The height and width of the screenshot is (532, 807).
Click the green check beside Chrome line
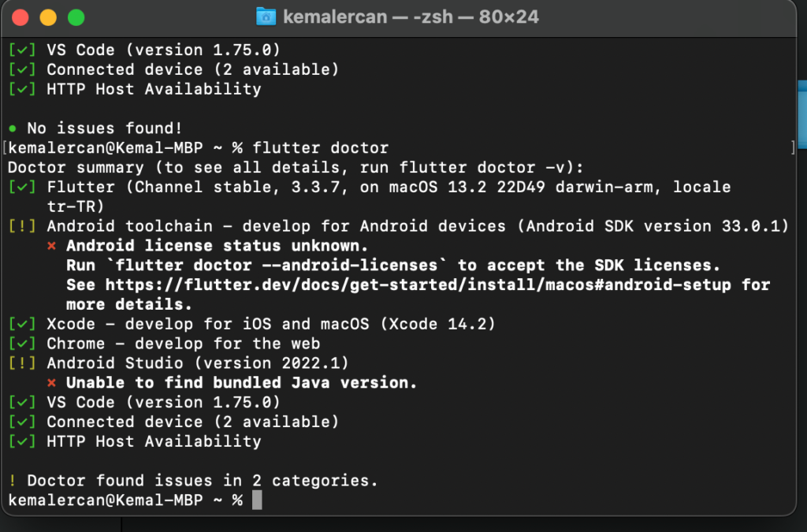pos(22,343)
